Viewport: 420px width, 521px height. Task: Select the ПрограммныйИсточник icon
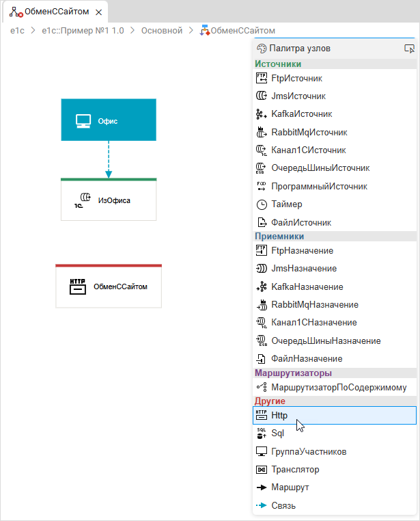262,186
